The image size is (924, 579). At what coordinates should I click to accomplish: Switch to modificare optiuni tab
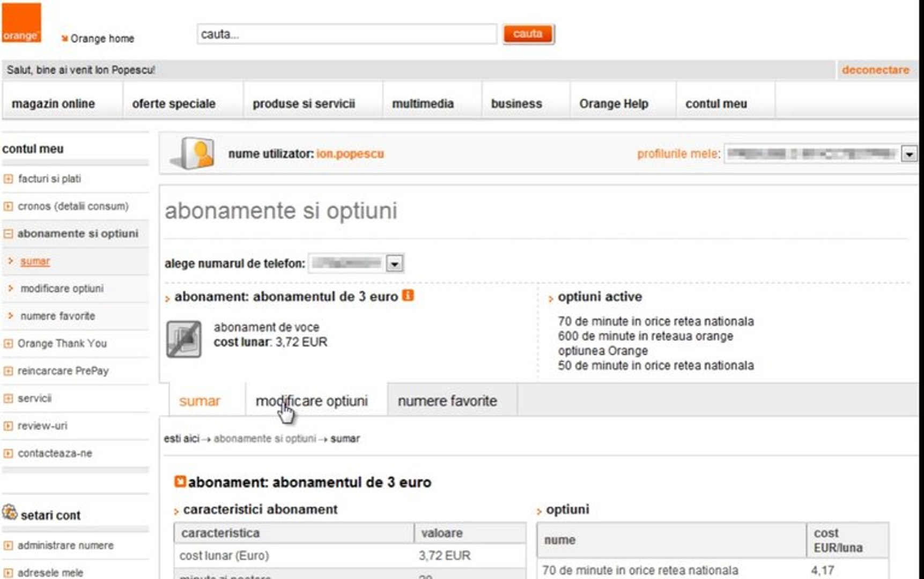click(x=312, y=401)
